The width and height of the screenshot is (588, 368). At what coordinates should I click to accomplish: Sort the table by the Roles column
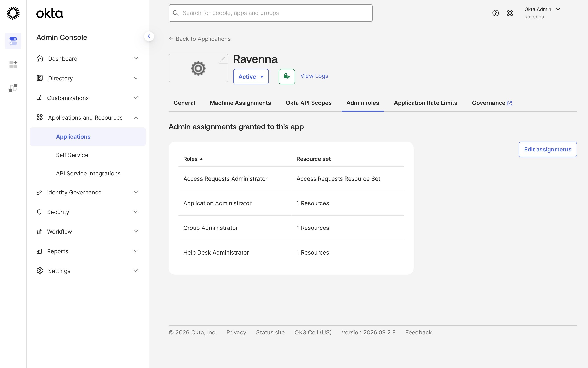(193, 159)
